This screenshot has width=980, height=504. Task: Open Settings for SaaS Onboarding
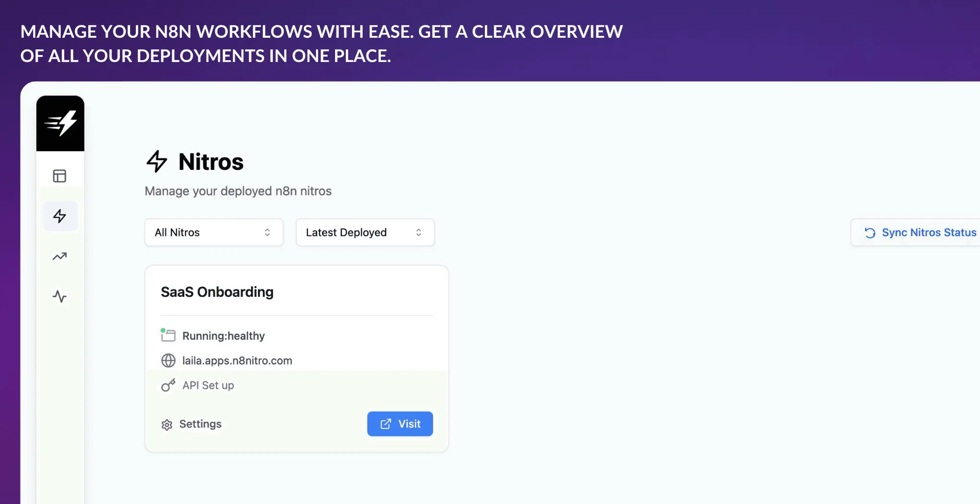click(191, 424)
